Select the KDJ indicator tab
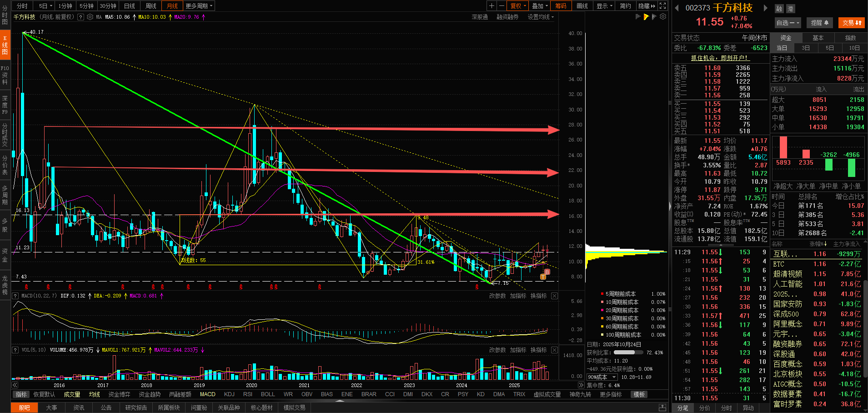This screenshot has width=868, height=413. point(229,394)
